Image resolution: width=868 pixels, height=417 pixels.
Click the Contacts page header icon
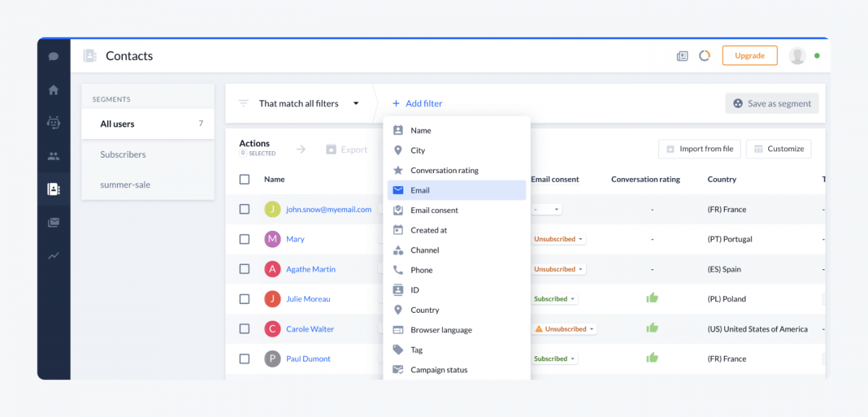tap(90, 56)
